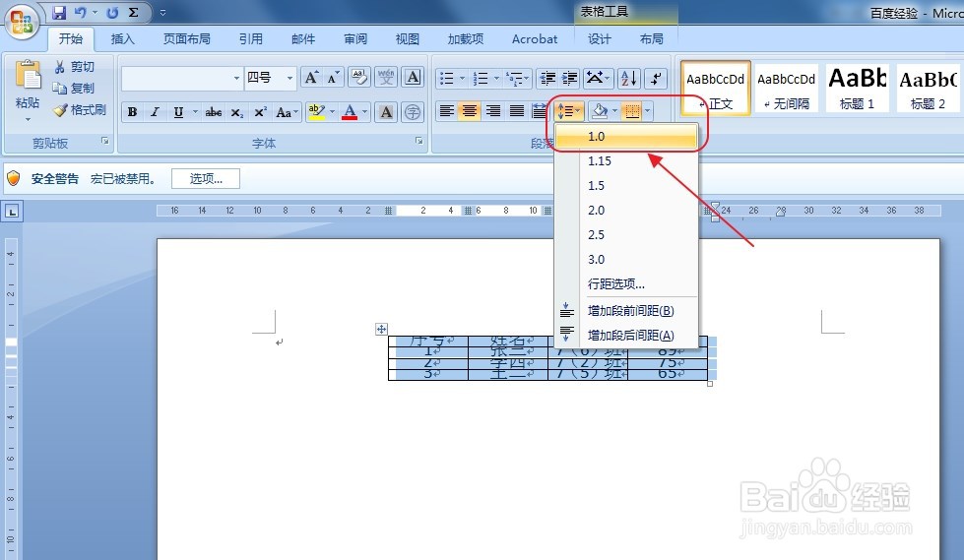Click the line spacing button

click(x=568, y=111)
